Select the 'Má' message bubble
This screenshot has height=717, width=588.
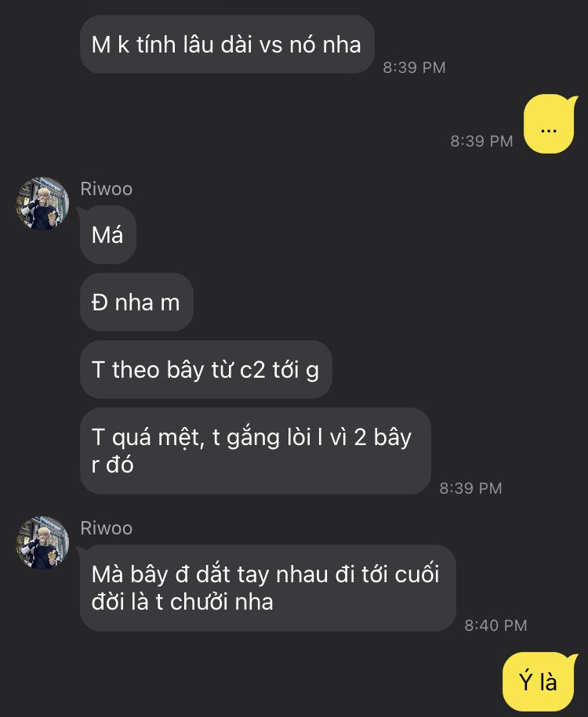pyautogui.click(x=108, y=235)
